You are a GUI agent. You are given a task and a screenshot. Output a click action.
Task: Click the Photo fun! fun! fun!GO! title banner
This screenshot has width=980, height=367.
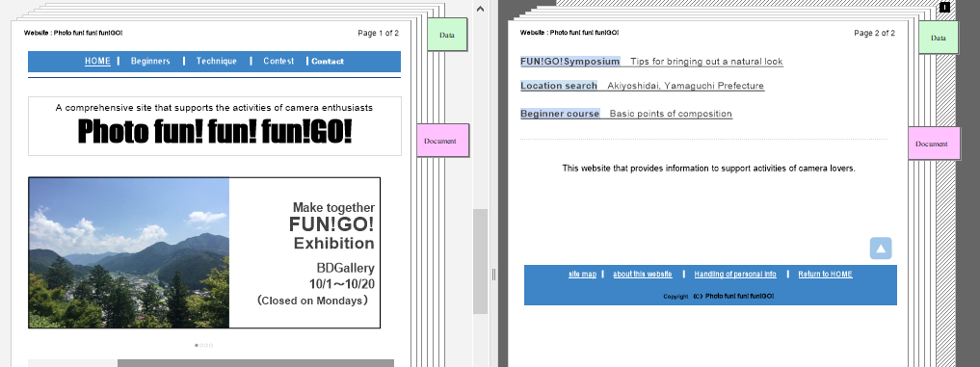(x=214, y=132)
